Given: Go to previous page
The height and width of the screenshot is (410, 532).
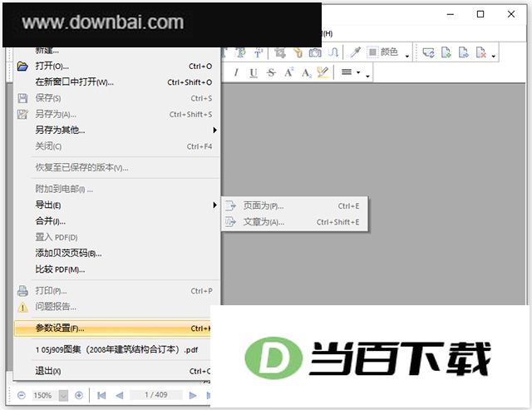Looking at the screenshot, I should pyautogui.click(x=119, y=395).
